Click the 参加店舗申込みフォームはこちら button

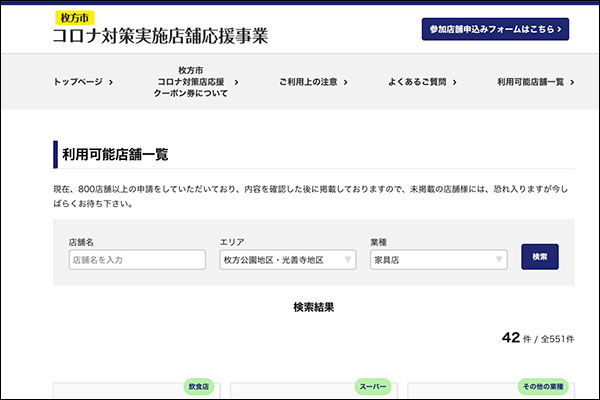pyautogui.click(x=495, y=29)
